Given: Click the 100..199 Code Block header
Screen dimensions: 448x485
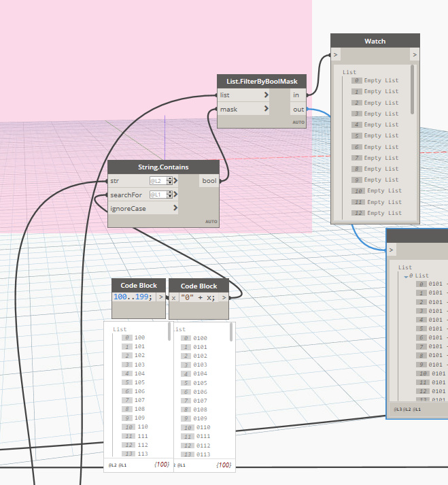Looking at the screenshot, I should coord(139,286).
